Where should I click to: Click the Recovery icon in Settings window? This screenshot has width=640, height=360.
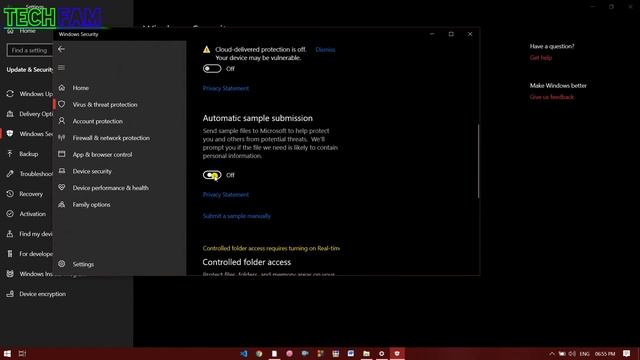click(x=10, y=194)
